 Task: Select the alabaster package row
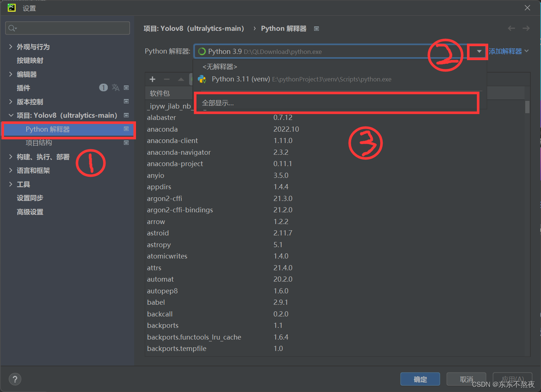pyautogui.click(x=335, y=118)
